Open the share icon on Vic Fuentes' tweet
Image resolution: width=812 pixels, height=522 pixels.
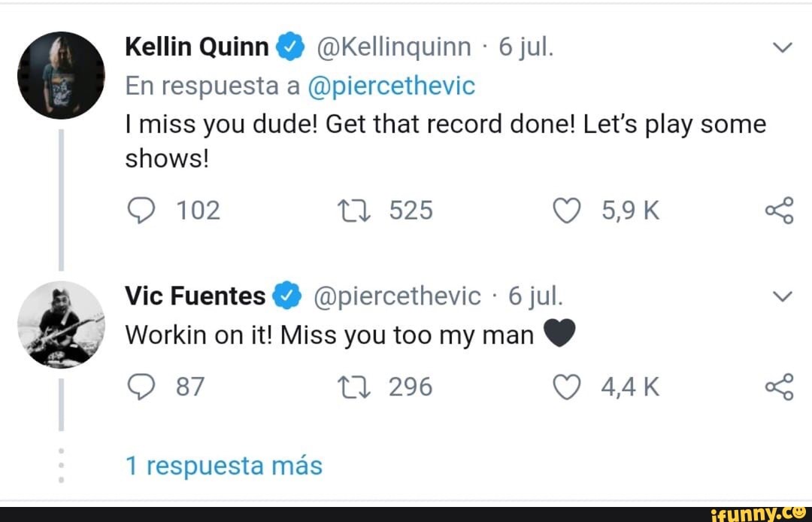click(780, 386)
